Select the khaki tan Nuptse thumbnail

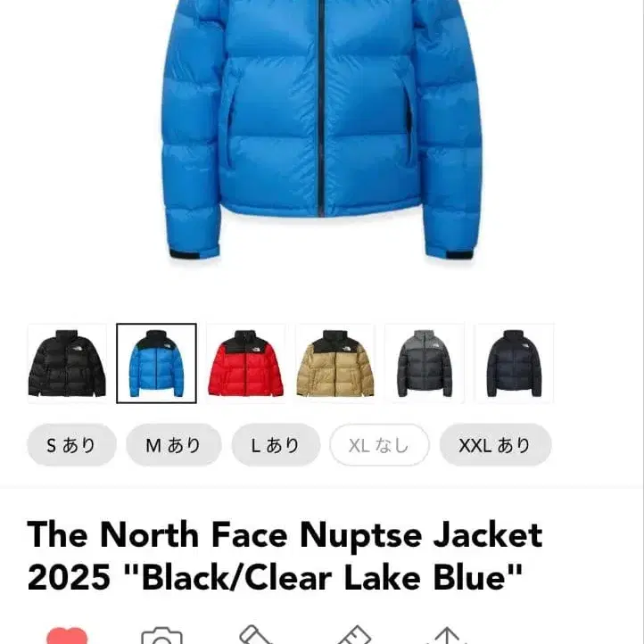click(x=335, y=364)
